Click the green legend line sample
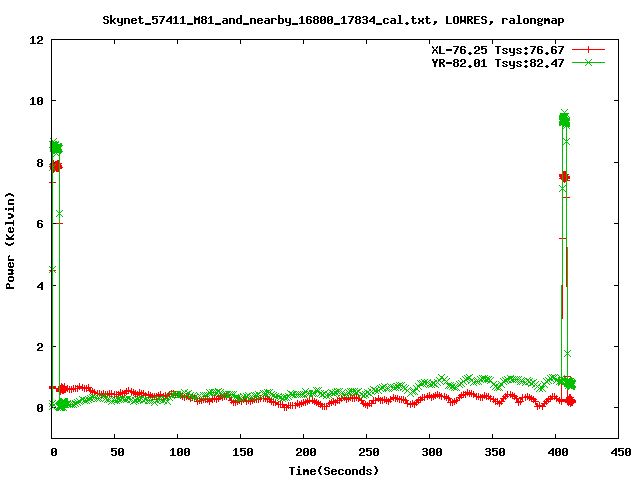The image size is (640, 480). point(588,62)
